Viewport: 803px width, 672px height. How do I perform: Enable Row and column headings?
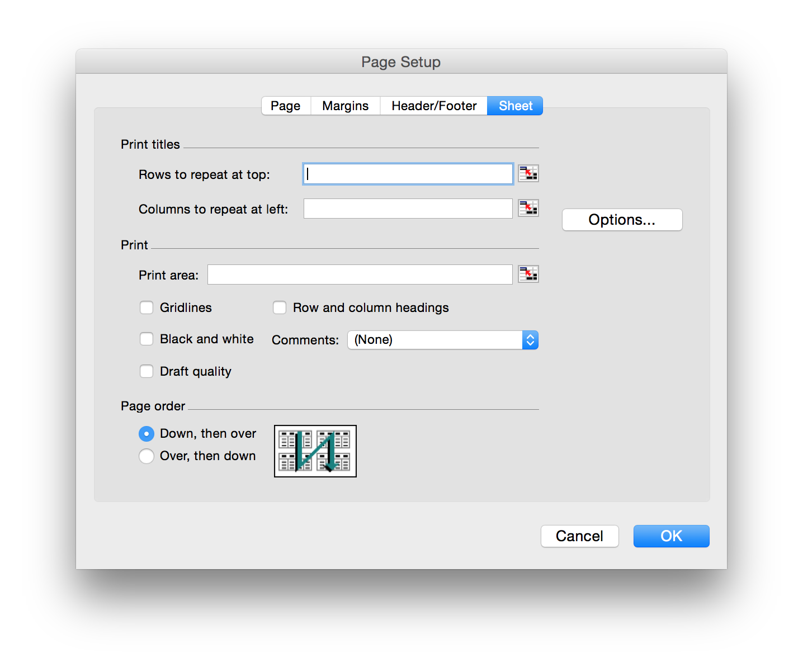click(280, 308)
